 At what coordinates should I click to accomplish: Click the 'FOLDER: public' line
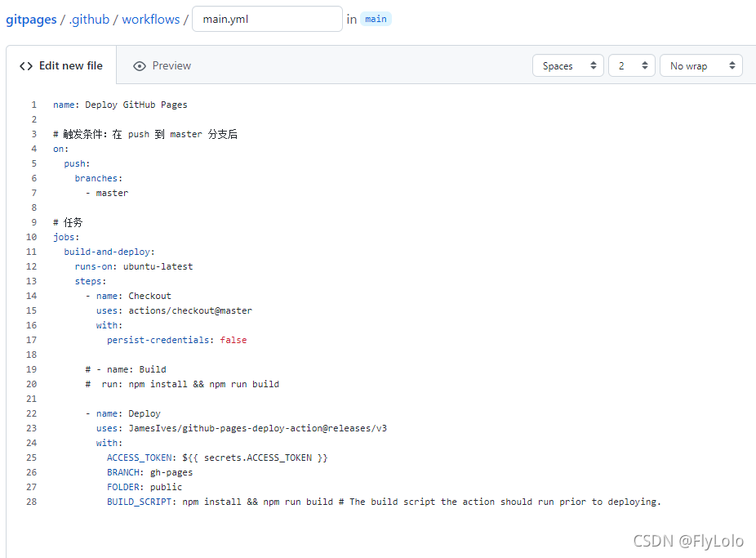(x=145, y=487)
